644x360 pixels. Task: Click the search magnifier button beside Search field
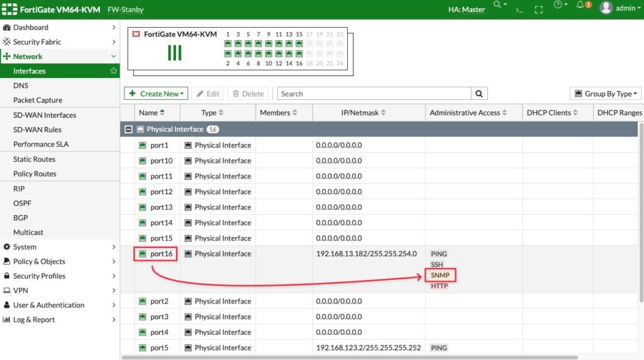click(x=479, y=94)
